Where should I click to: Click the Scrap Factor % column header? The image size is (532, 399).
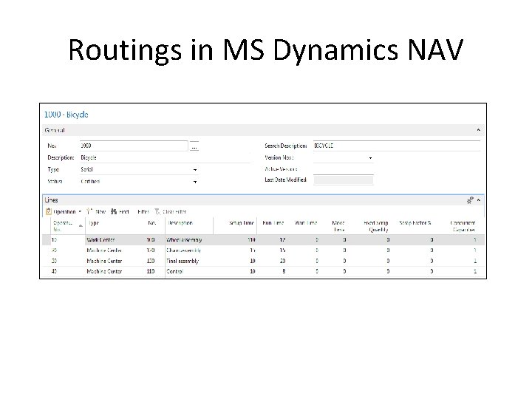click(x=415, y=223)
